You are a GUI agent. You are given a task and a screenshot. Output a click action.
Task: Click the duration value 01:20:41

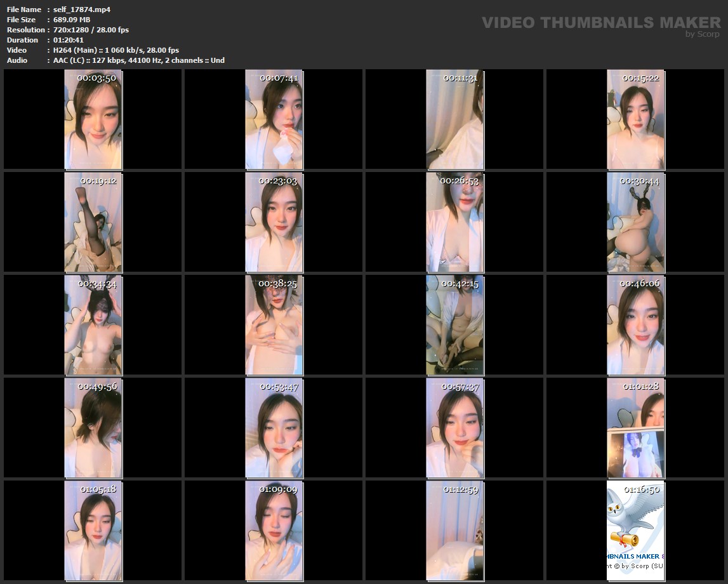[69, 40]
